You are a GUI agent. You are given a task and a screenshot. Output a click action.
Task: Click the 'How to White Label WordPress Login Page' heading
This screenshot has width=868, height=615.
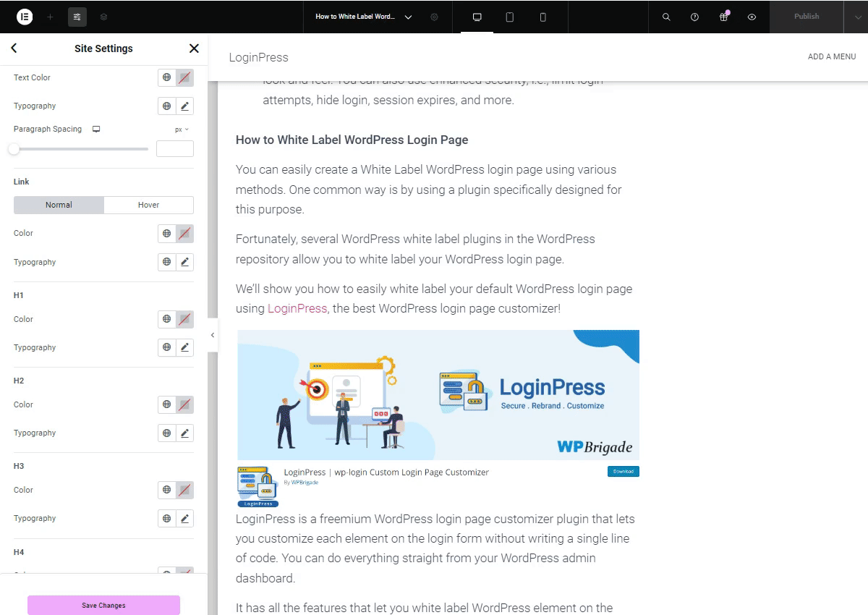coord(352,140)
